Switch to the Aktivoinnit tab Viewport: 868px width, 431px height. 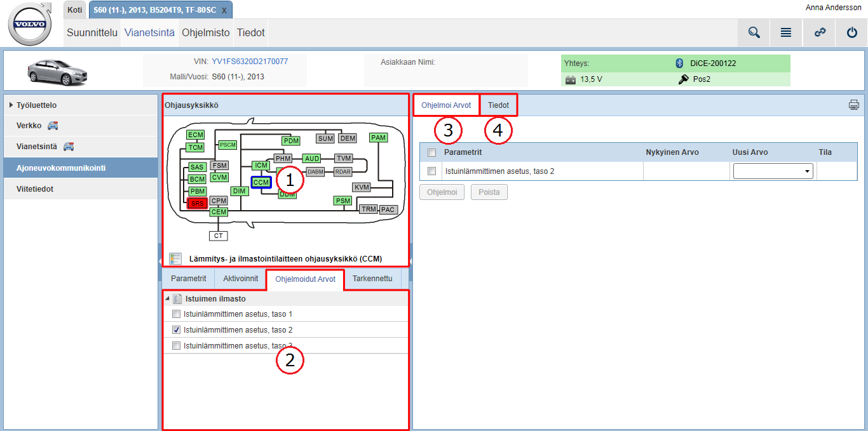click(x=241, y=279)
